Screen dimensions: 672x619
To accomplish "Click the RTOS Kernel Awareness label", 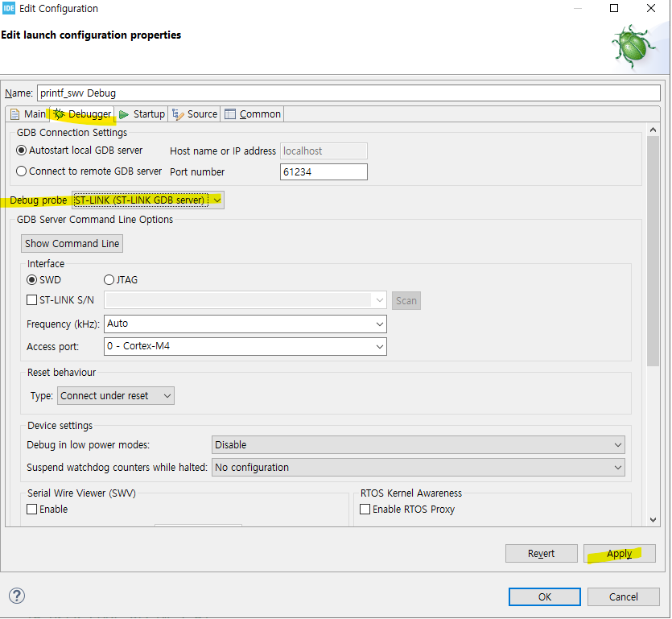I will click(411, 493).
